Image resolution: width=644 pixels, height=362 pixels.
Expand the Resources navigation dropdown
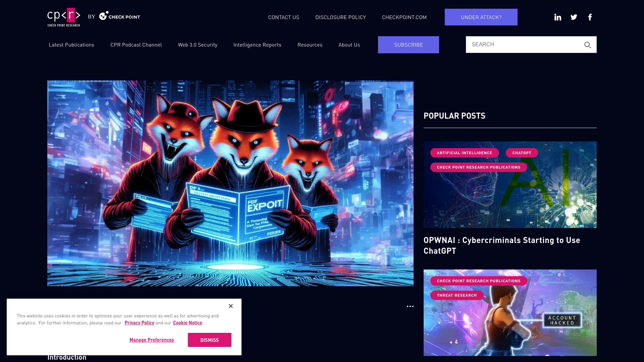coord(310,45)
